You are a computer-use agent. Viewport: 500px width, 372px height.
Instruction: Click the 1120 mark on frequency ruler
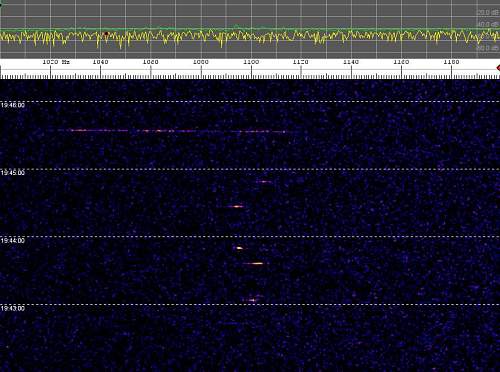301,62
